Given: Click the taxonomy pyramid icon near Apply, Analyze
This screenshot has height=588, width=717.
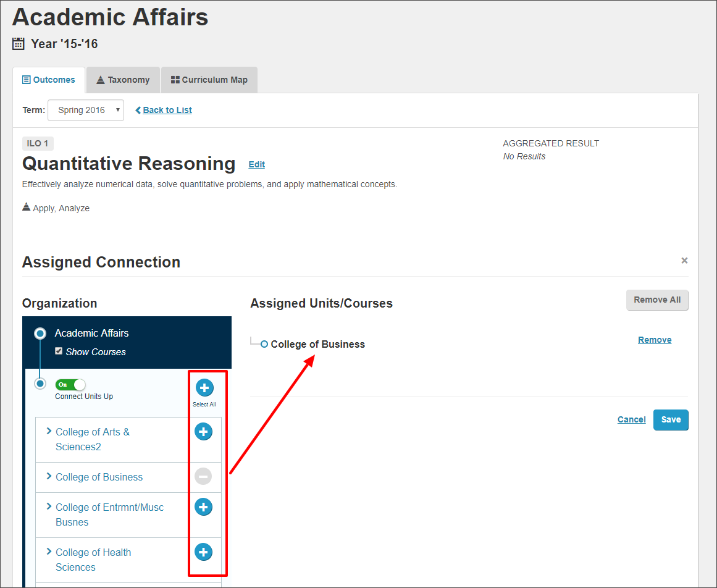Looking at the screenshot, I should [27, 207].
